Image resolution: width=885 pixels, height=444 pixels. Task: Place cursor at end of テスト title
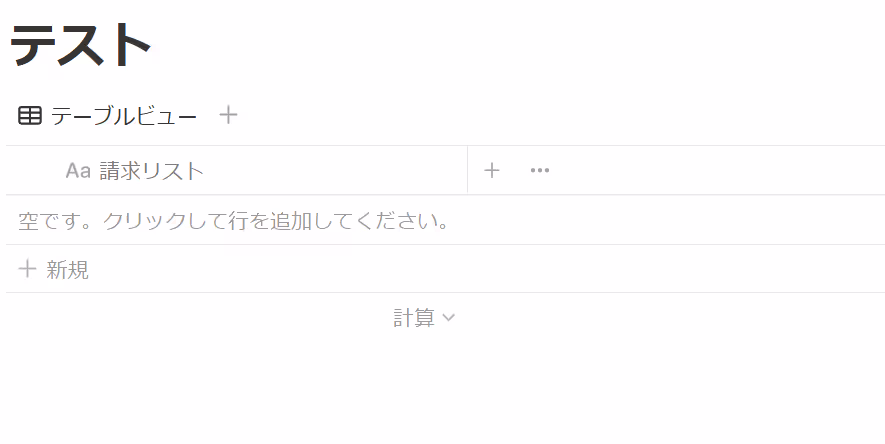151,45
